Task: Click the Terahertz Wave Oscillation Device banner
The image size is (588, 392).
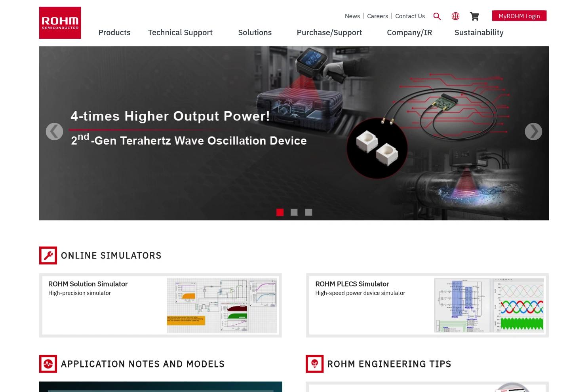Action: [294, 133]
